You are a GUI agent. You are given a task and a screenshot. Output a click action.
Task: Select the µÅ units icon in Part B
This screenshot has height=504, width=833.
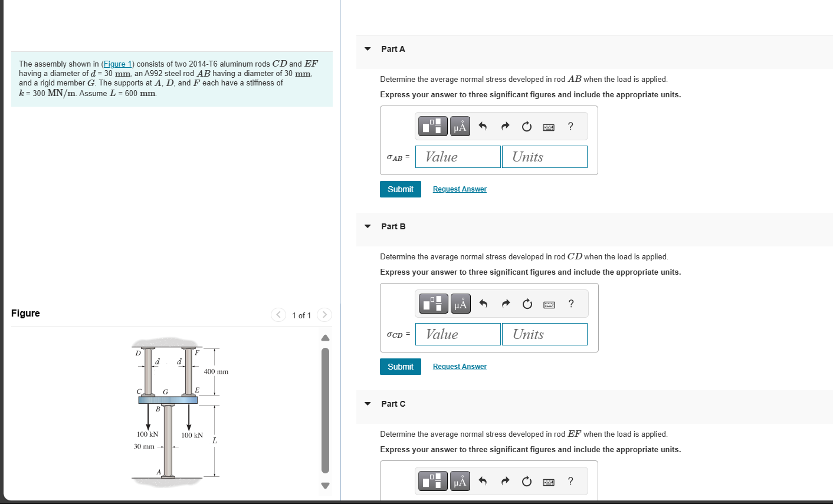pyautogui.click(x=460, y=303)
